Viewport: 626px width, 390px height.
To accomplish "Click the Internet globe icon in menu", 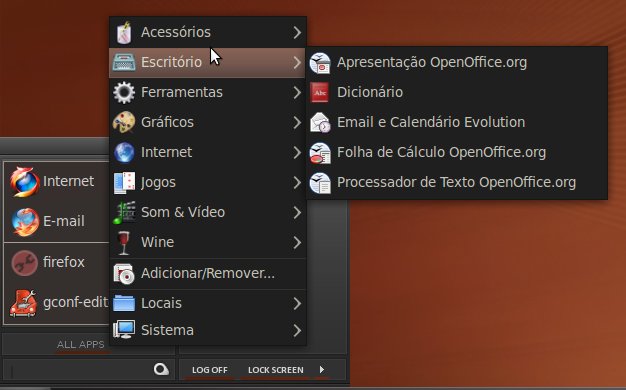I will click(x=124, y=152).
